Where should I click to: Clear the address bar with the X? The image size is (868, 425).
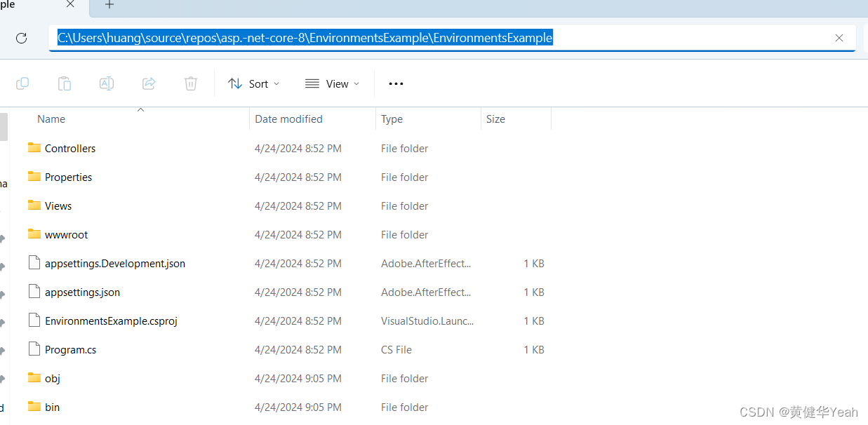pyautogui.click(x=839, y=38)
